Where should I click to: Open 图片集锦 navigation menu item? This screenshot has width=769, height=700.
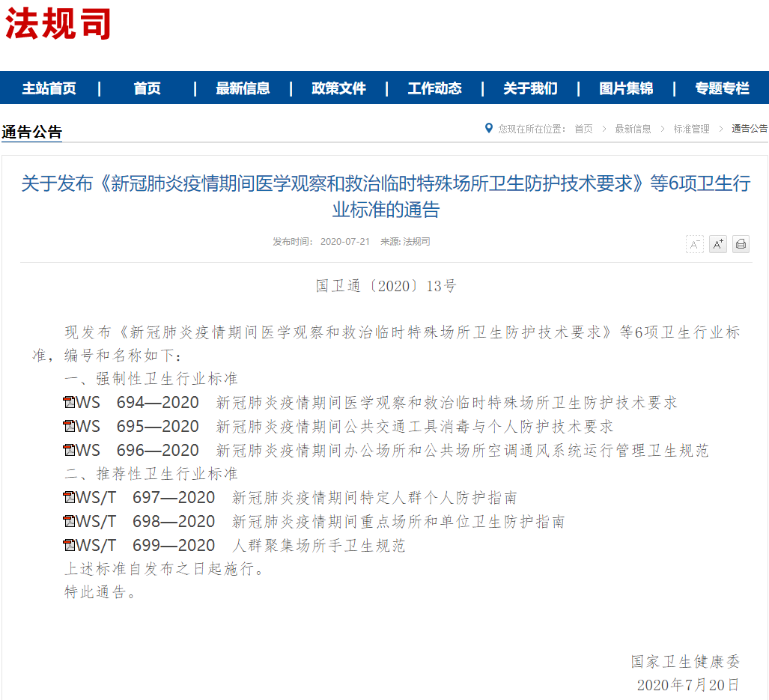pos(626,88)
